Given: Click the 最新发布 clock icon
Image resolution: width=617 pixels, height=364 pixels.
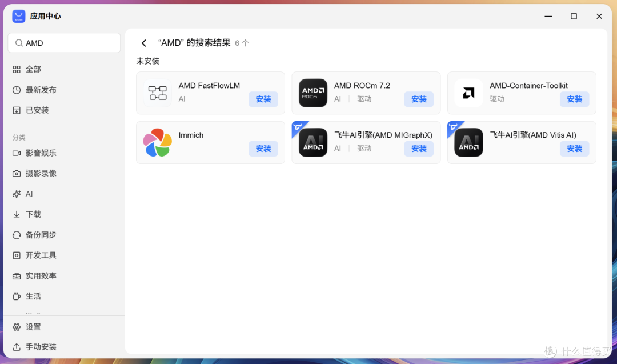Looking at the screenshot, I should click(x=17, y=90).
